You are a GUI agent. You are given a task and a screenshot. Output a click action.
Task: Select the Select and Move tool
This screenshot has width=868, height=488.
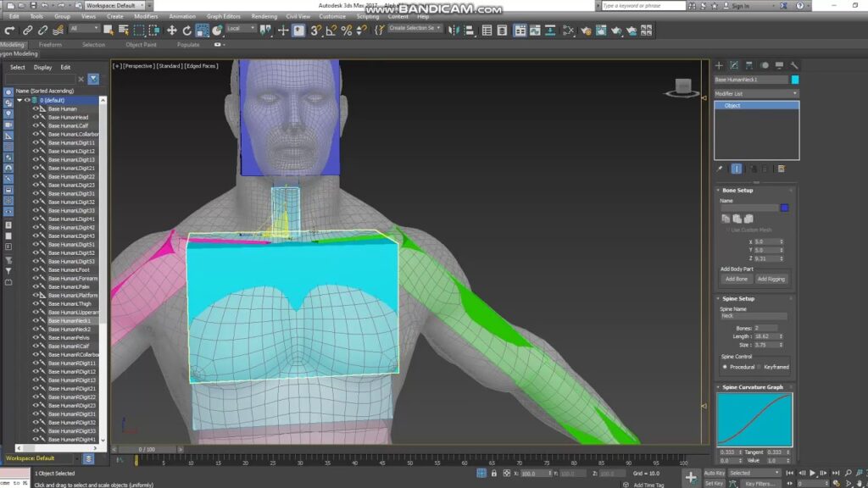coord(172,31)
